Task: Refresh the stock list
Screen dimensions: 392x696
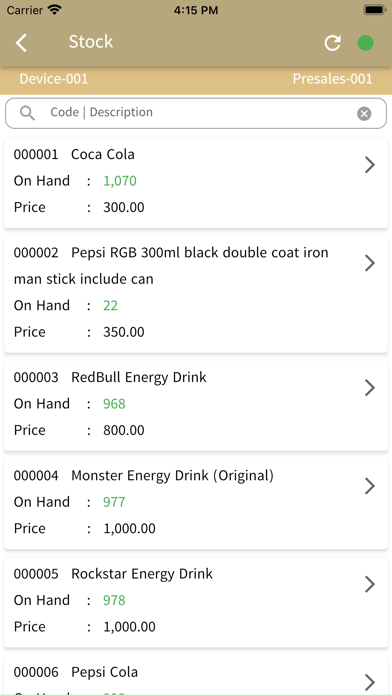Action: 332,43
